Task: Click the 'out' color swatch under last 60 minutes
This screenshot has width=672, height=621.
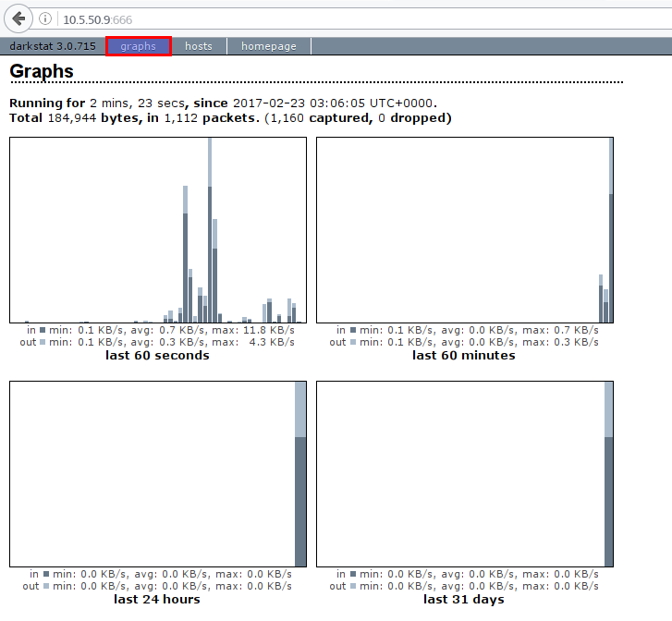Action: [353, 342]
